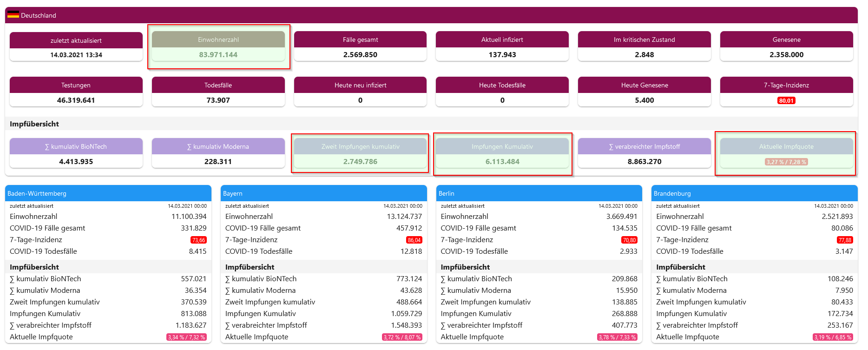This screenshot has height=350, width=868.
Task: Select the population value 83.971.144
Action: (x=218, y=54)
